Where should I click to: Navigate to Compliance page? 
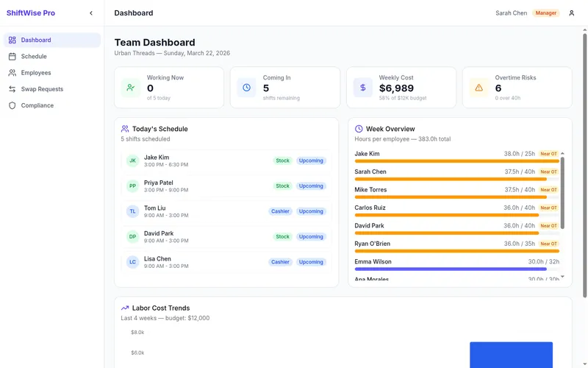pos(37,105)
